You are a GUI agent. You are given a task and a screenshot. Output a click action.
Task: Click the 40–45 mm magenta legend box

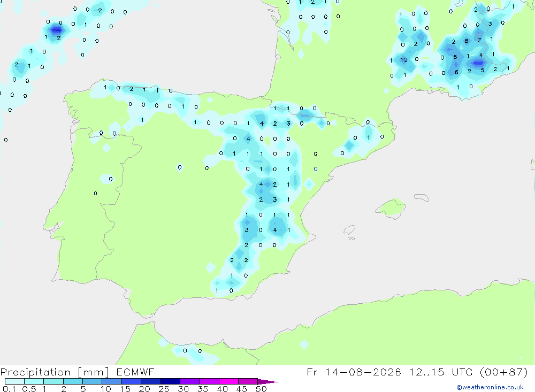click(x=228, y=381)
